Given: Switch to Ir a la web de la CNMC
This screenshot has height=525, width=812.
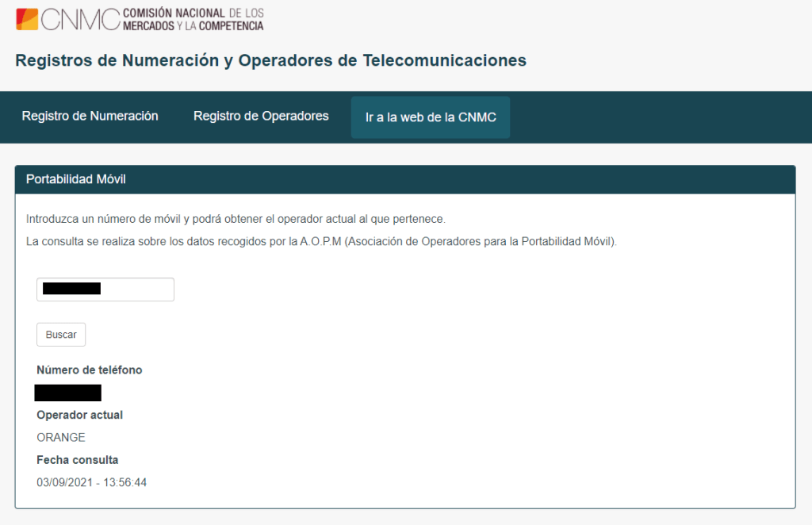Looking at the screenshot, I should pos(430,116).
